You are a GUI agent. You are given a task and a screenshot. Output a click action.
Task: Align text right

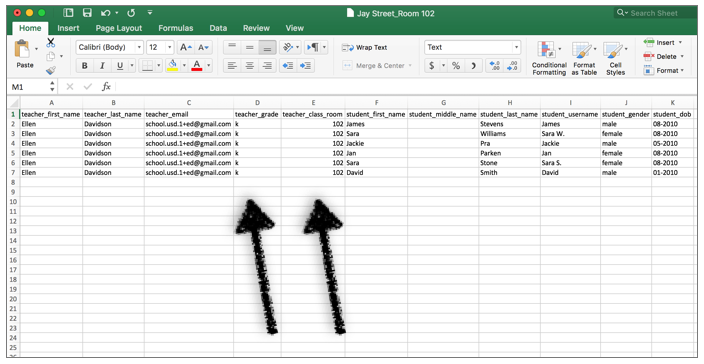point(267,66)
